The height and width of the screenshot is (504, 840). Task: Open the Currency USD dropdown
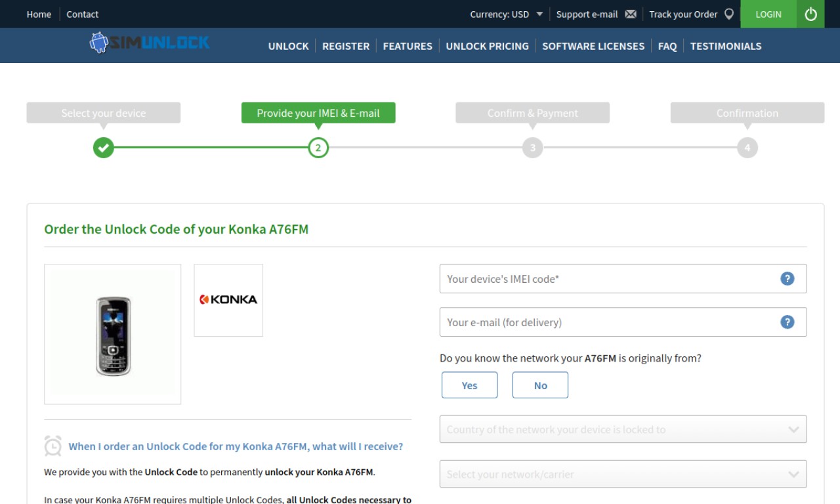tap(507, 14)
